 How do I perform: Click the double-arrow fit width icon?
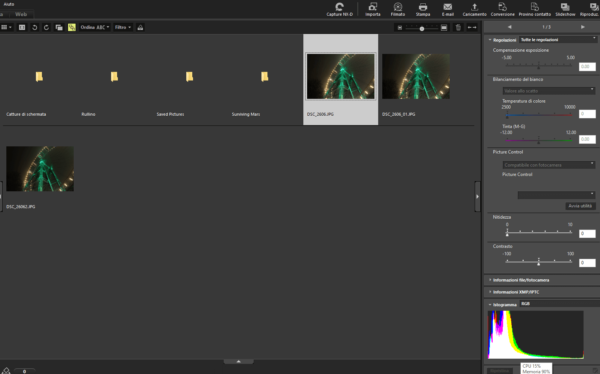(472, 27)
